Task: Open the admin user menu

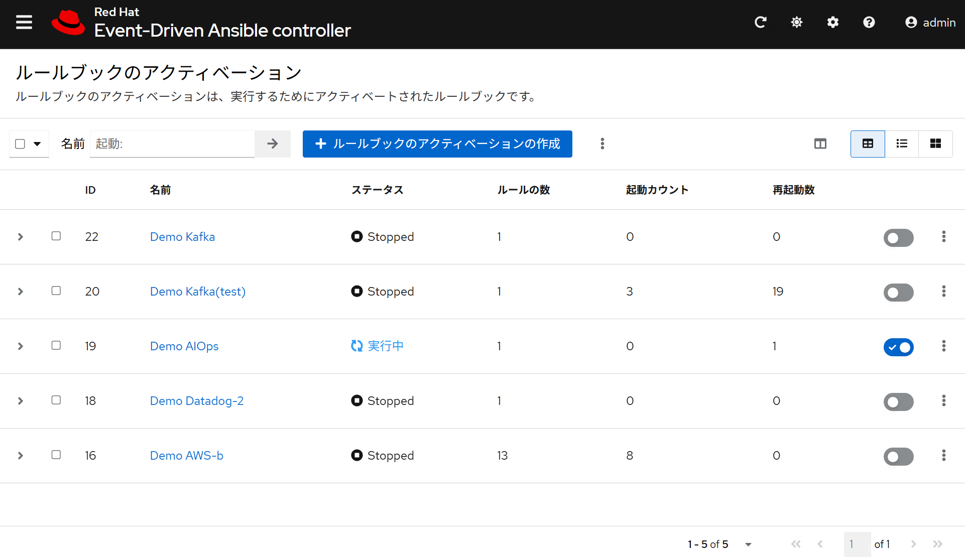Action: (x=930, y=23)
